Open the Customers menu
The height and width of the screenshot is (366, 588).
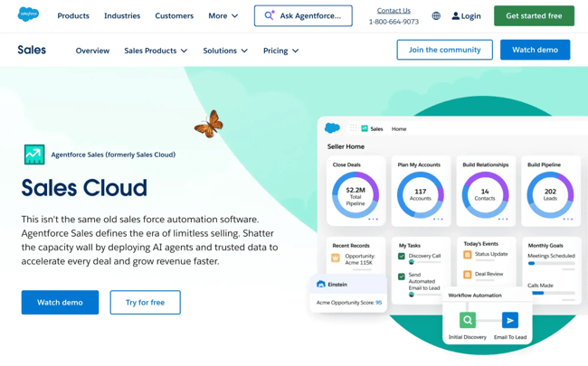[x=175, y=15]
